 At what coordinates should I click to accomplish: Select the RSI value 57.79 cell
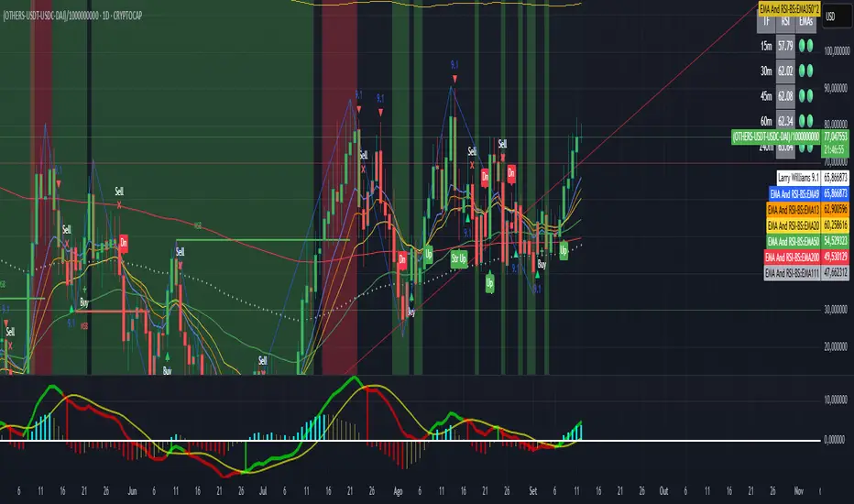(x=785, y=46)
